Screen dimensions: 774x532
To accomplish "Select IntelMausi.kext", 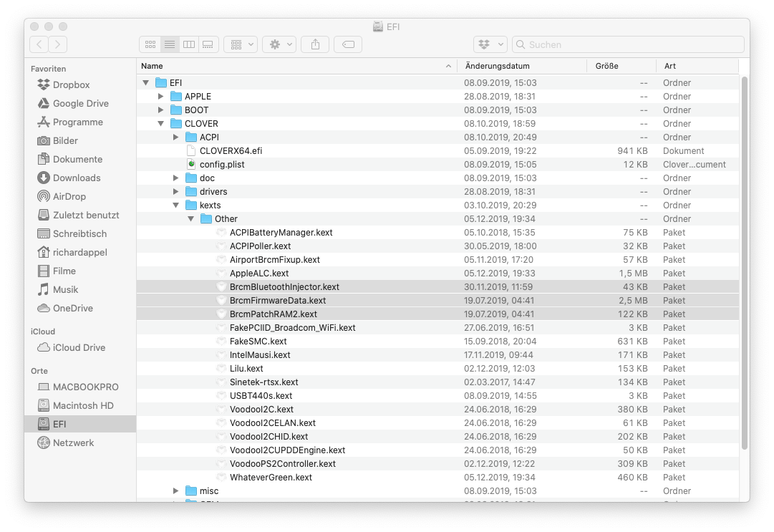I will pyautogui.click(x=438, y=355).
